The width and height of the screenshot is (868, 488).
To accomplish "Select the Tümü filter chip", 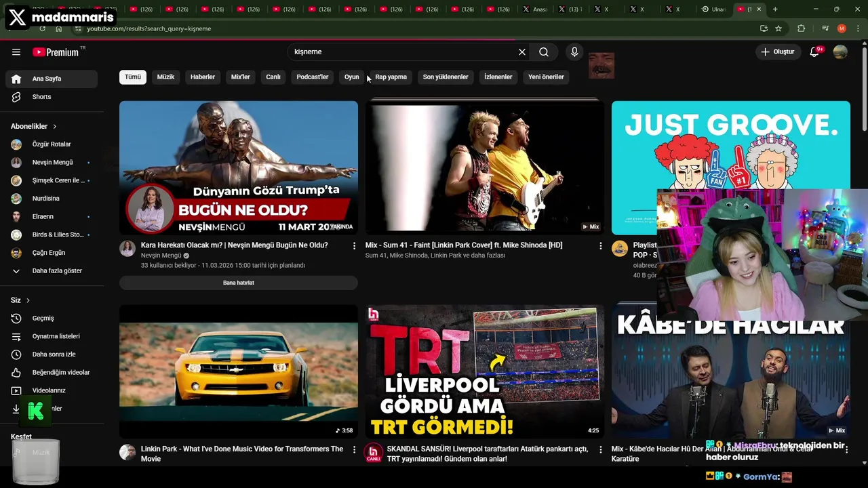I will coord(133,77).
